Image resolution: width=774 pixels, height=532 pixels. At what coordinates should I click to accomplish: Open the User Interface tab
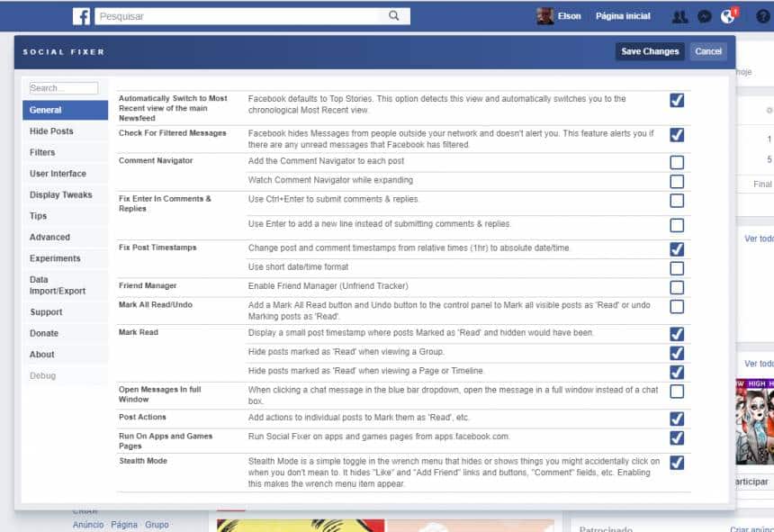click(x=65, y=174)
